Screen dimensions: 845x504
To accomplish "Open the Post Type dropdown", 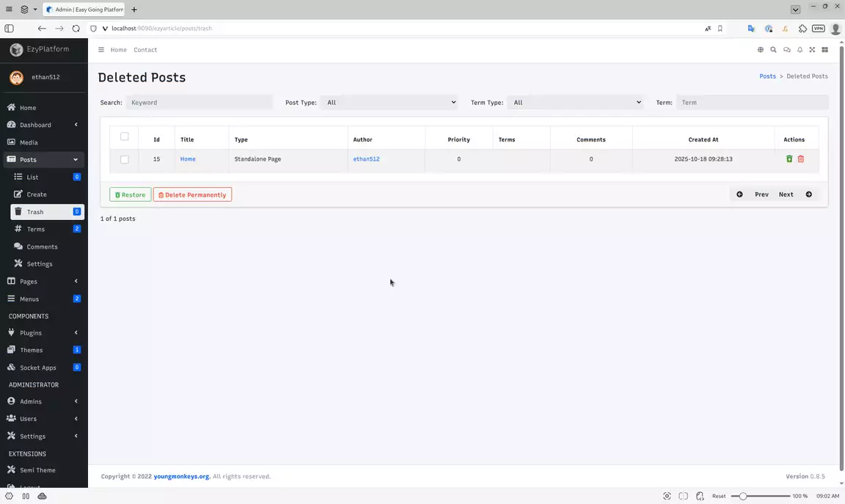I will 389,103.
